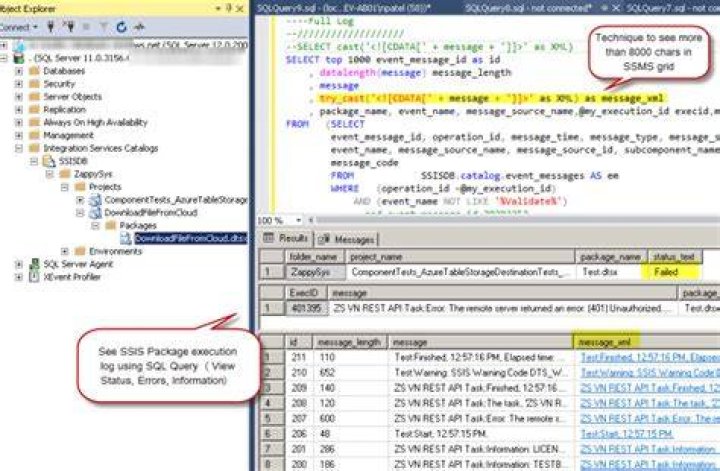Select the Server Objects folder icon
Image resolution: width=720 pixels, height=471 pixels.
pos(34,96)
